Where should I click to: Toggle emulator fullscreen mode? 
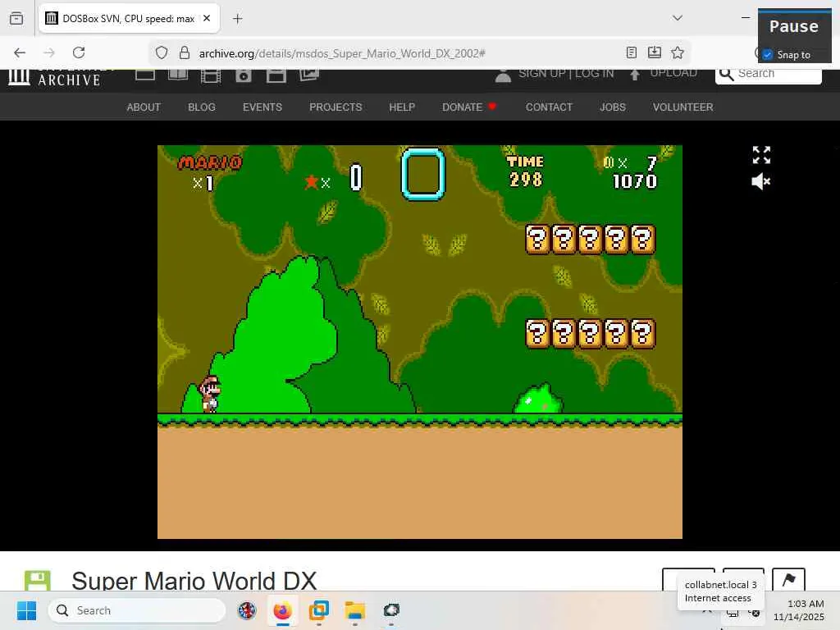(761, 155)
